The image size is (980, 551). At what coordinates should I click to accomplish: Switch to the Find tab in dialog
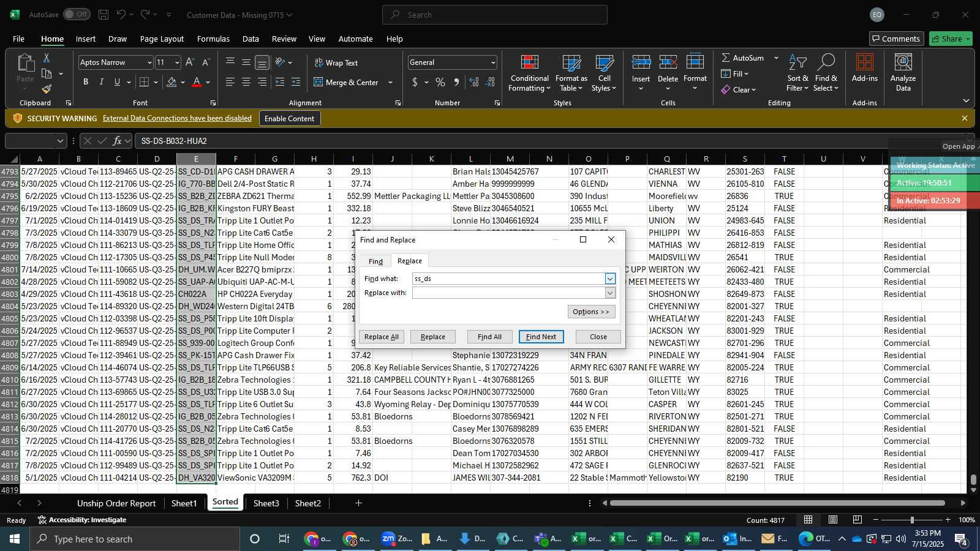click(375, 261)
